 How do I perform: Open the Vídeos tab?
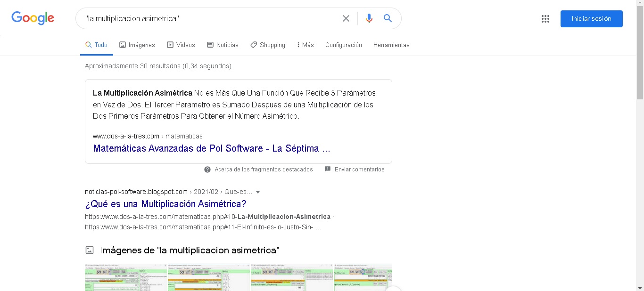(181, 45)
